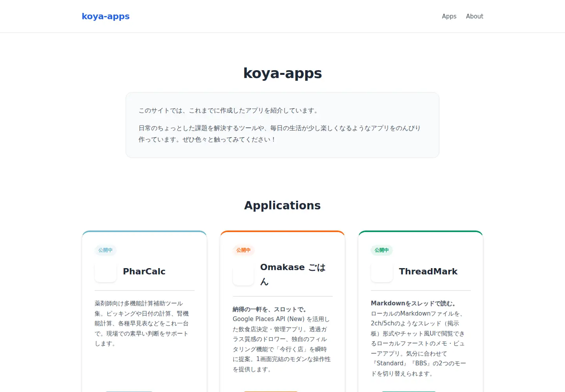Open the About navigation item

tap(474, 16)
